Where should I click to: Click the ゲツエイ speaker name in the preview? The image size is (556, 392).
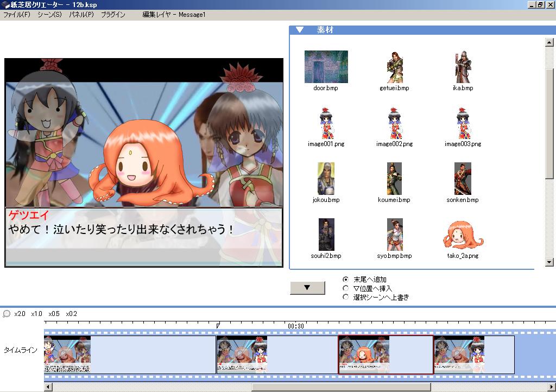[28, 215]
